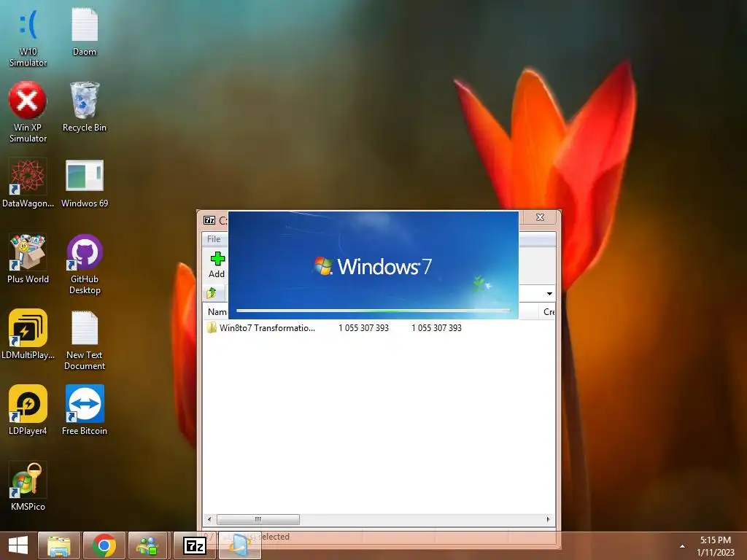Open the Windwos 69 icon
The width and height of the screenshot is (747, 560).
(85, 184)
